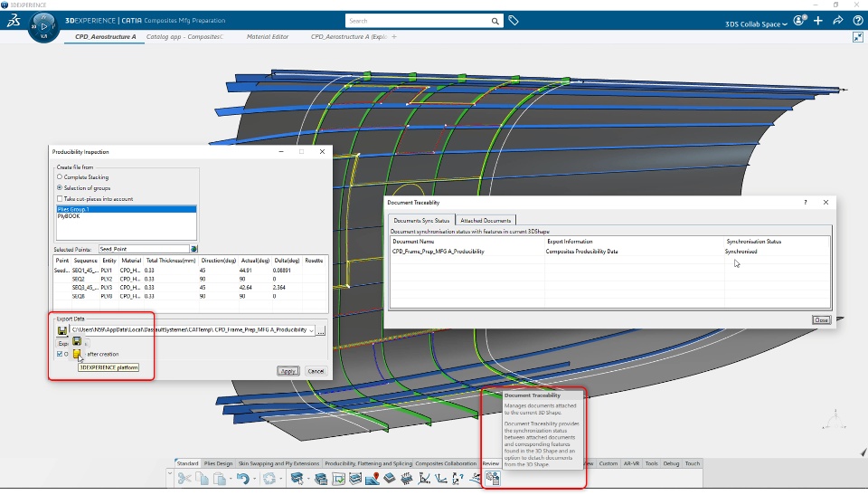868x495 pixels.
Task: Select the CPD_Frame_Prep_MFG A_Producibility document row
Action: 610,251
